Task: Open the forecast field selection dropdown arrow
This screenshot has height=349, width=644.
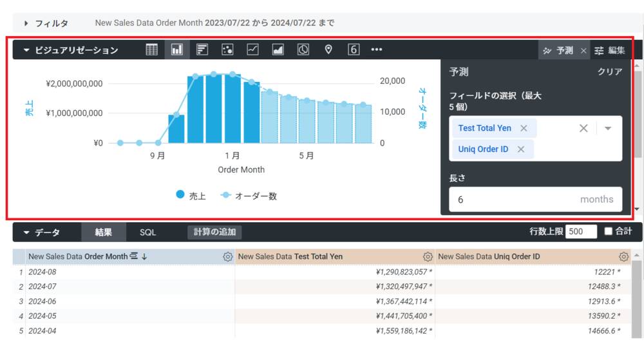Action: pos(608,128)
